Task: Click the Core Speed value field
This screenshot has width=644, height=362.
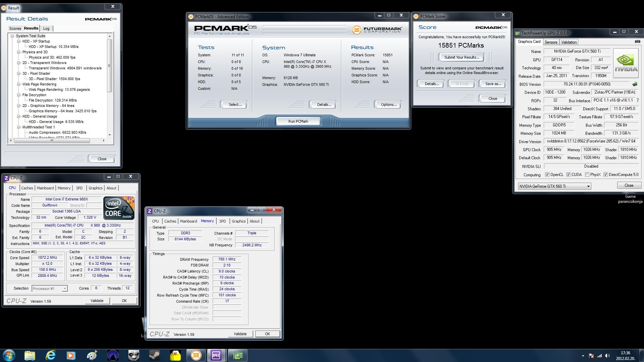Action: pos(47,258)
